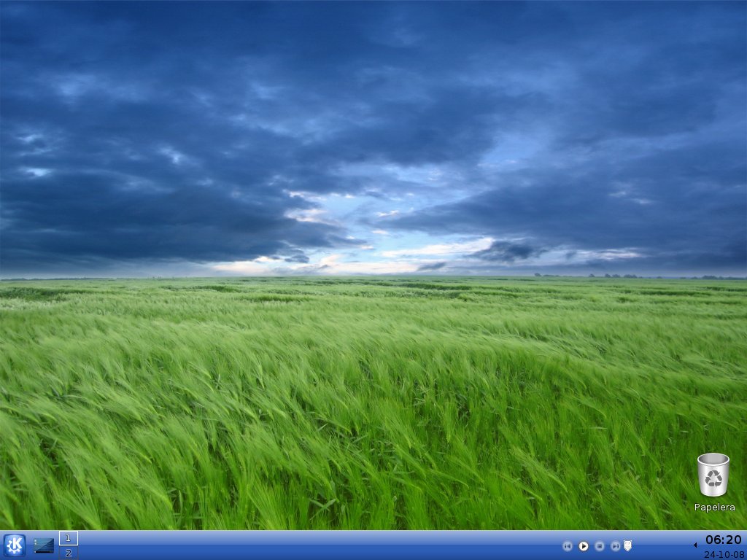Start playback with the play button
747x560 pixels.
pyautogui.click(x=584, y=546)
